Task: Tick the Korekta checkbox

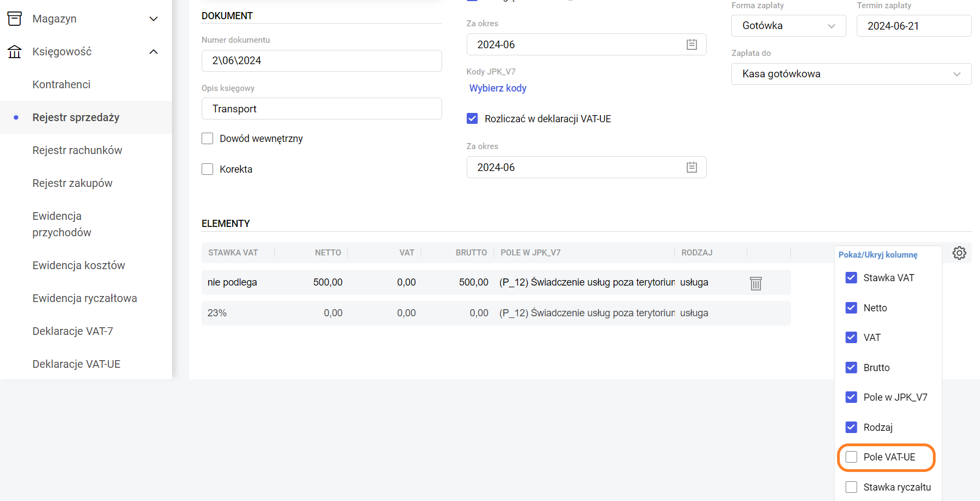Action: pos(208,169)
